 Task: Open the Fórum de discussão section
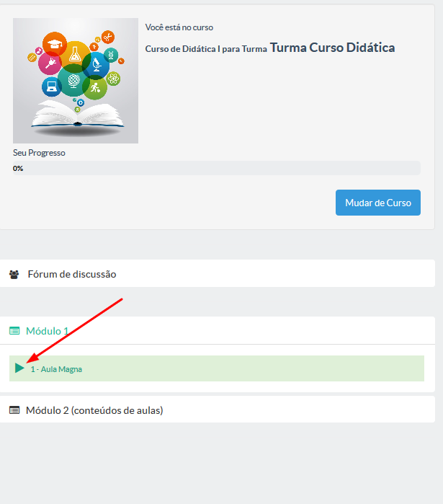72,274
